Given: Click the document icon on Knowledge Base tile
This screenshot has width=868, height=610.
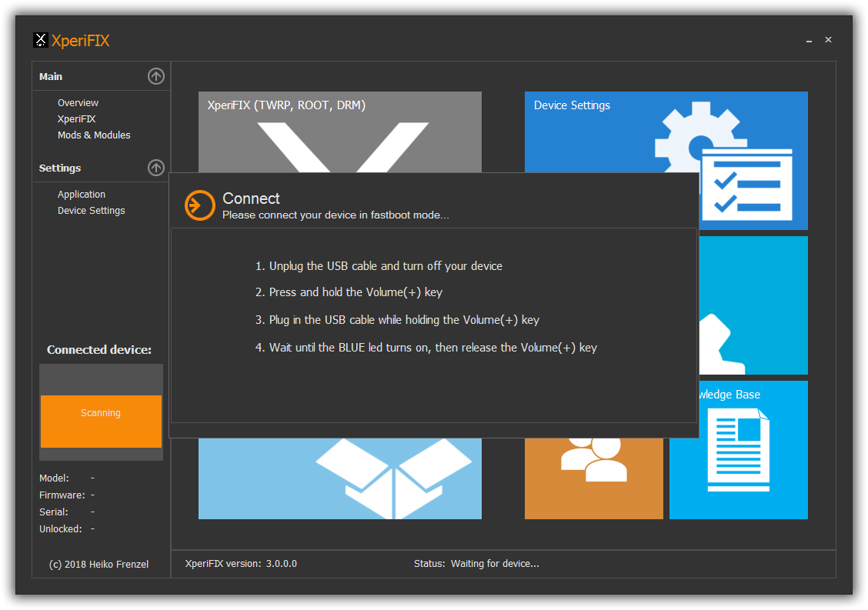Looking at the screenshot, I should [739, 449].
